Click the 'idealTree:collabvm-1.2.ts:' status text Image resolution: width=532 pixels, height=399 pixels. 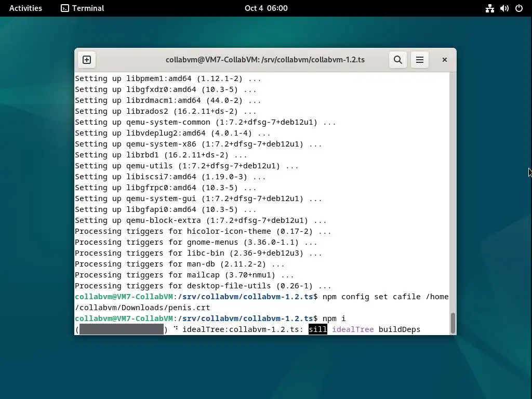coord(243,329)
